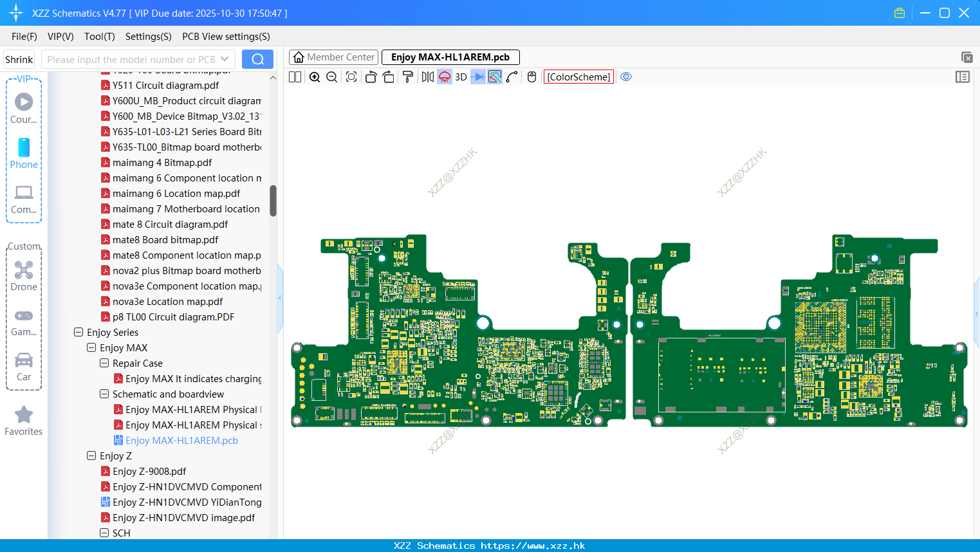Open the Member Center tab
This screenshot has height=552, width=980.
pyautogui.click(x=334, y=57)
